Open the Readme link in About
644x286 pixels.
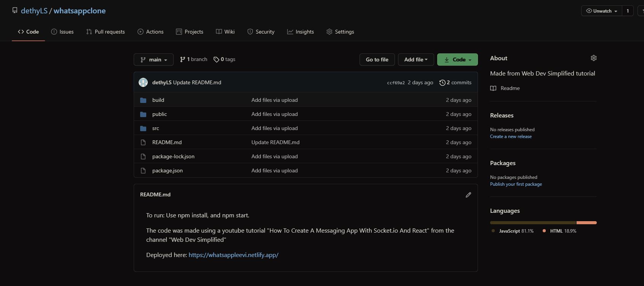pos(505,88)
